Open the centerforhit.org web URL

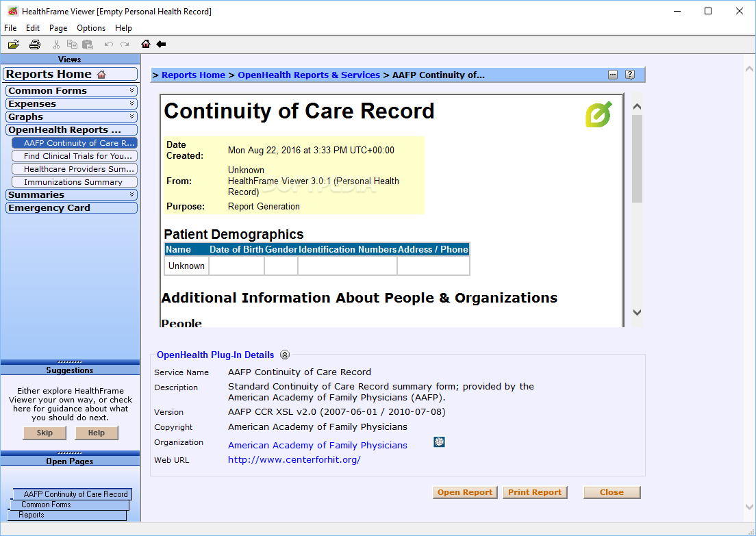click(294, 459)
